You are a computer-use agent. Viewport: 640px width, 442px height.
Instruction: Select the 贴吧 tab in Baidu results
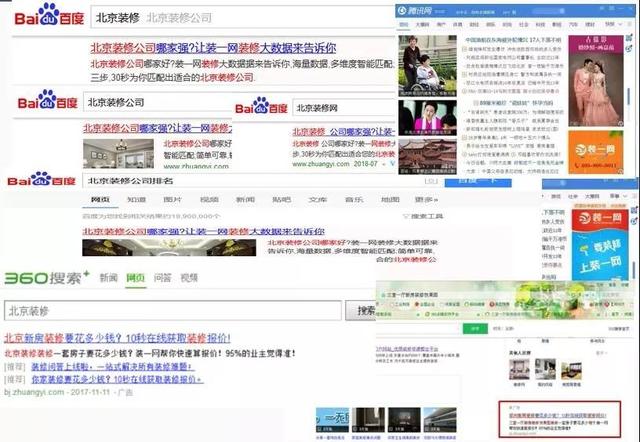281,200
